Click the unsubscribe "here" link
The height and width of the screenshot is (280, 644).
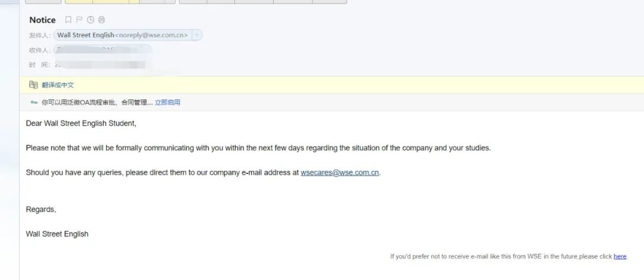620,257
